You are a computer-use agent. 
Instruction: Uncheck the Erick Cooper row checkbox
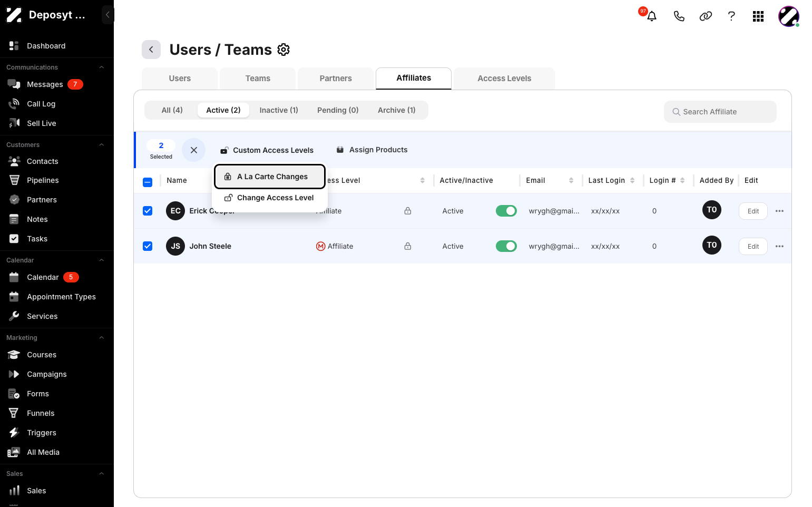[x=148, y=211]
